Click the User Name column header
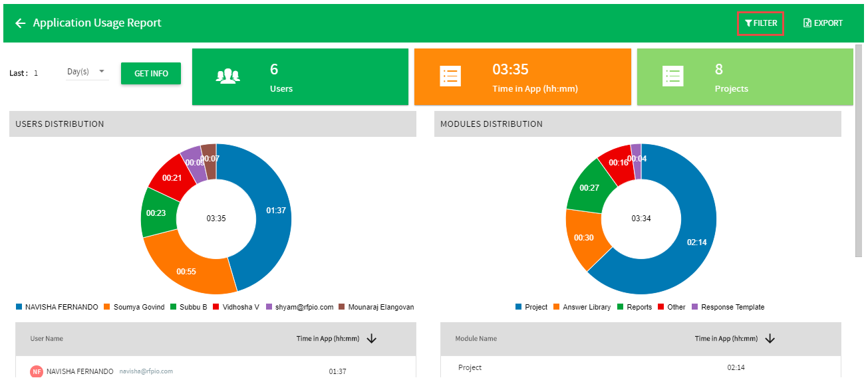Image resolution: width=868 pixels, height=380 pixels. 47,339
